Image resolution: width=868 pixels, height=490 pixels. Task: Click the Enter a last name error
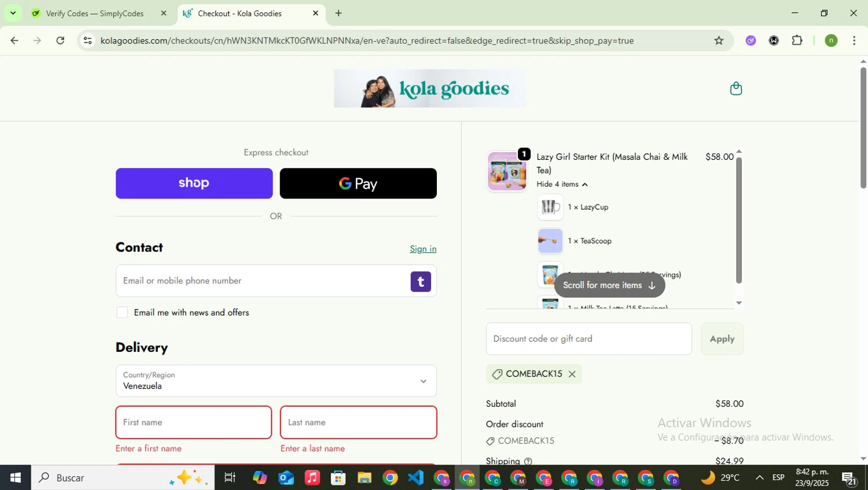click(312, 448)
